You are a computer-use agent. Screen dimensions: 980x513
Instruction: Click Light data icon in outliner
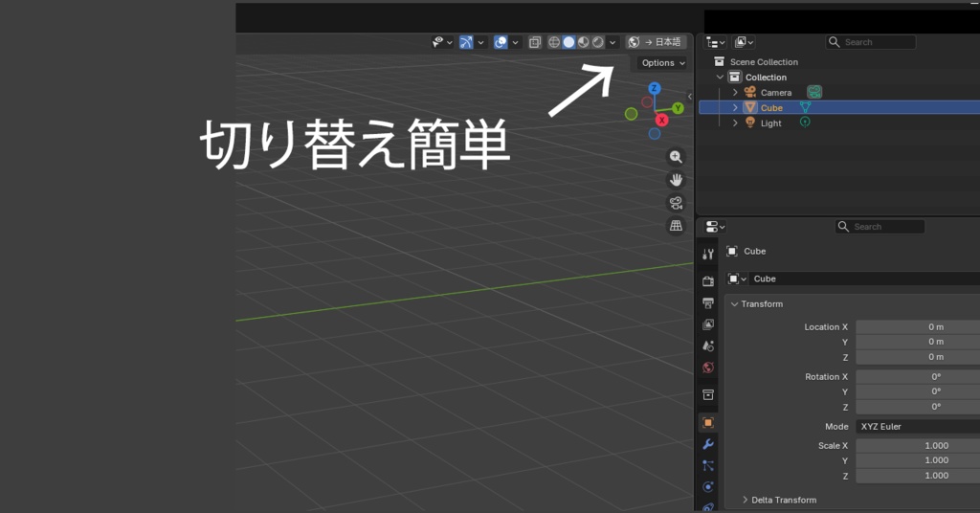(805, 123)
